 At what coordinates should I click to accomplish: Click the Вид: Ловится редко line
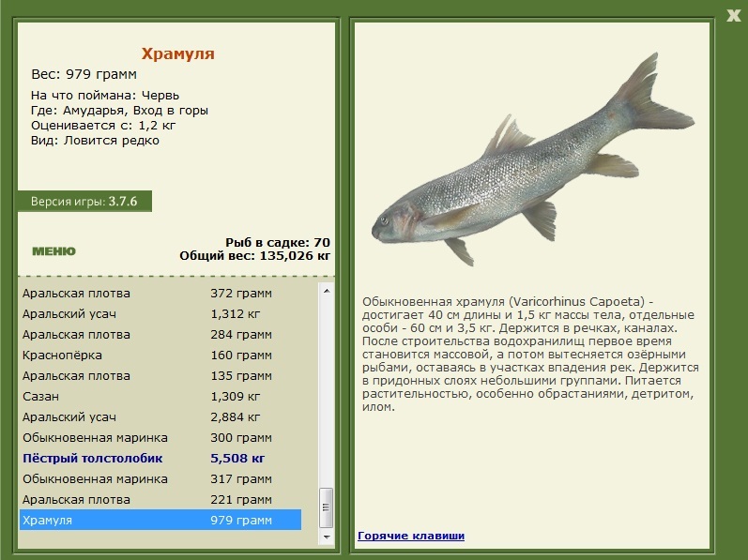tap(95, 141)
